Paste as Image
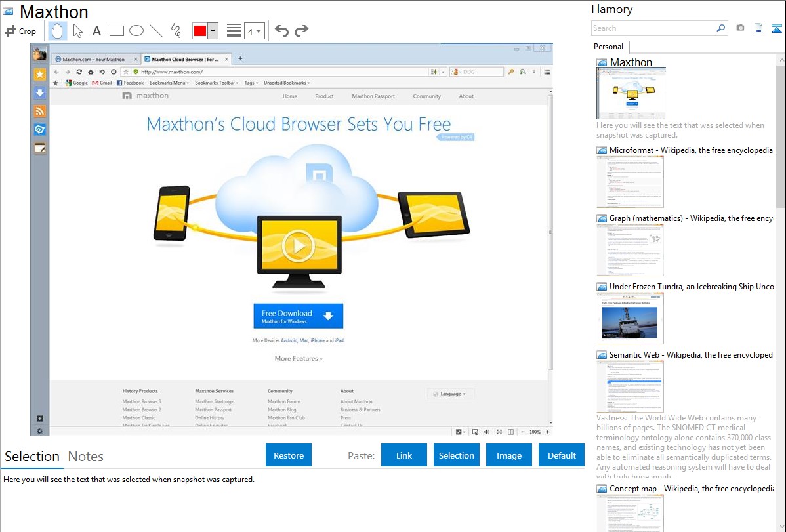The width and height of the screenshot is (786, 532). point(508,455)
